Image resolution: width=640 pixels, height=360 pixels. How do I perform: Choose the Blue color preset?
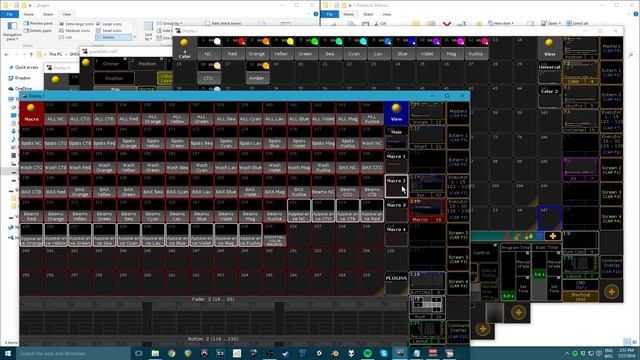click(x=402, y=48)
